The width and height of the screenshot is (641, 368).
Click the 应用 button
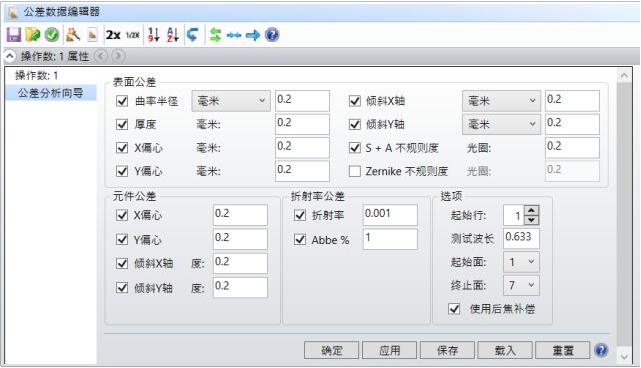(x=389, y=350)
